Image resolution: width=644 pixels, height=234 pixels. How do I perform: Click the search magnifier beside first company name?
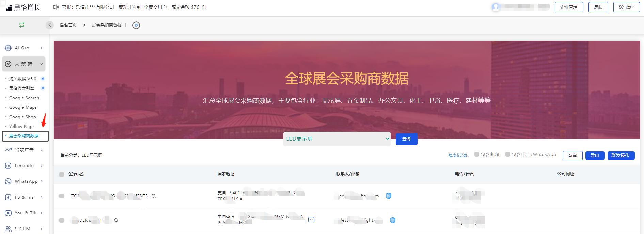pos(154,196)
